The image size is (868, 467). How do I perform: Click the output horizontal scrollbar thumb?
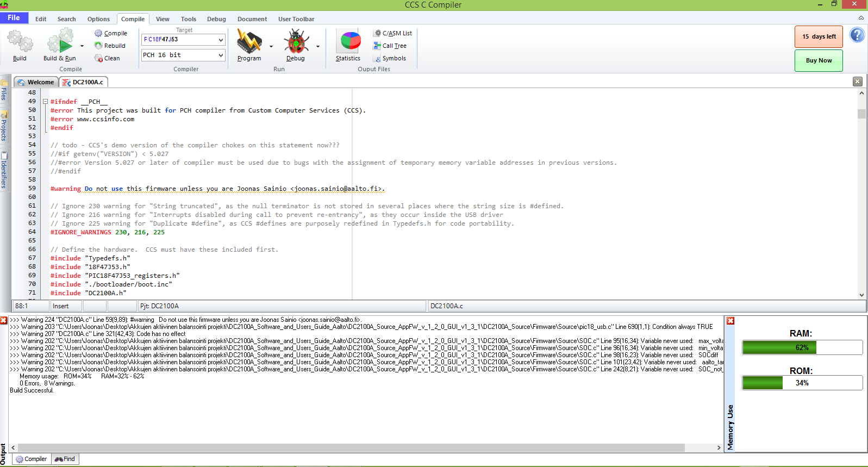click(x=351, y=447)
